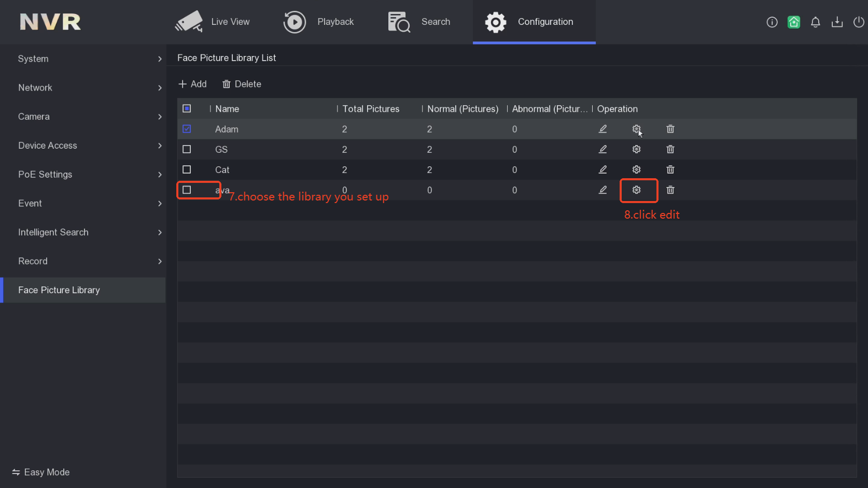Check the box beside ava library

tap(187, 190)
